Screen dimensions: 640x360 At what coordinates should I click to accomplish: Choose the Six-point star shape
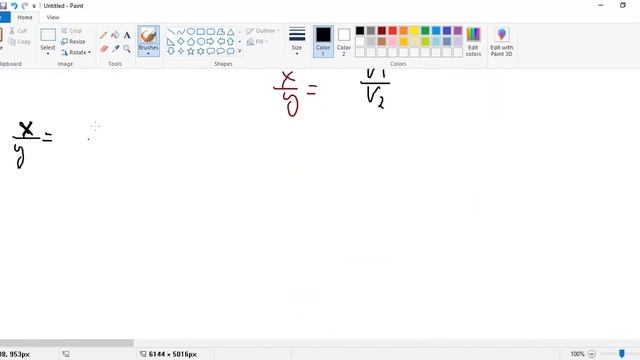coord(200,51)
